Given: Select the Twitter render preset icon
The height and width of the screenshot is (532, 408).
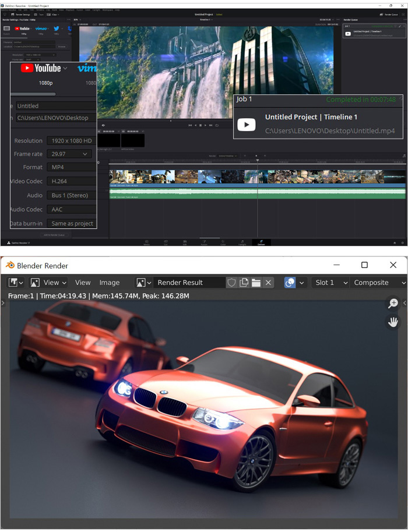Looking at the screenshot, I should [x=57, y=29].
